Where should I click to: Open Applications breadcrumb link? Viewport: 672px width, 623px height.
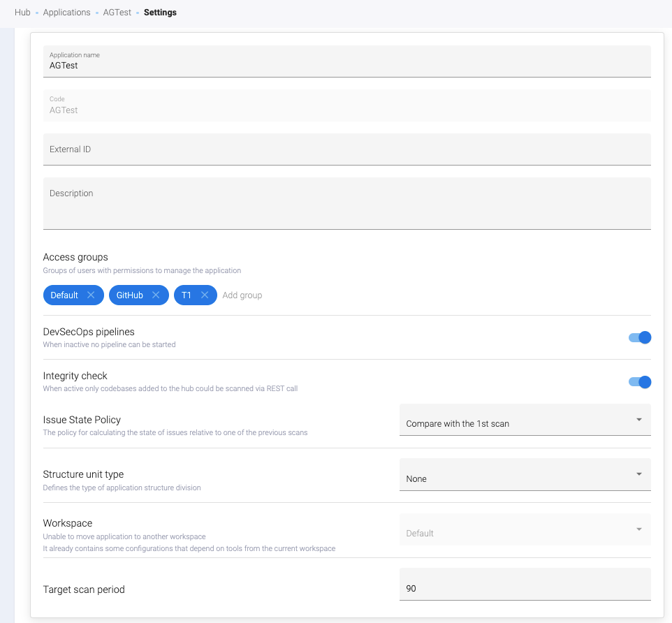tap(66, 13)
